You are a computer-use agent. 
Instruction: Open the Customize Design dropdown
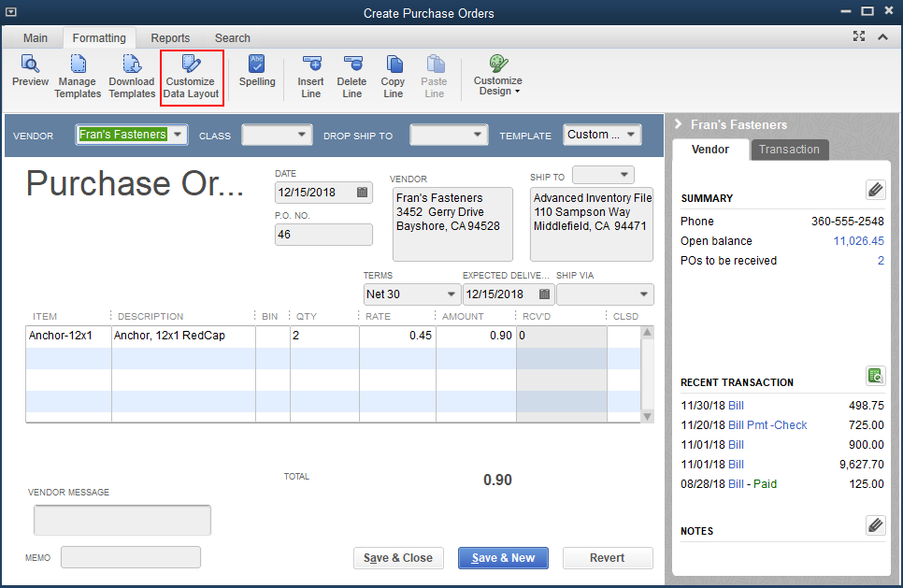click(x=497, y=73)
